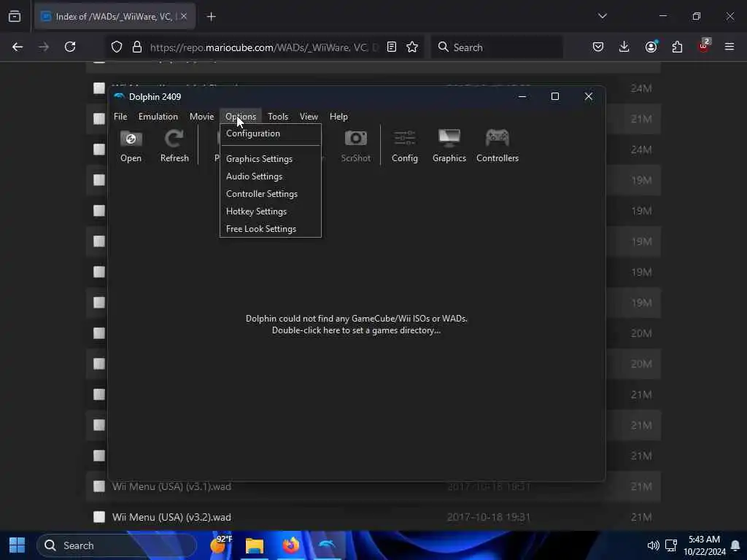The width and height of the screenshot is (747, 560).
Task: Click the Dolphin taskbar icon
Action: pyautogui.click(x=327, y=545)
